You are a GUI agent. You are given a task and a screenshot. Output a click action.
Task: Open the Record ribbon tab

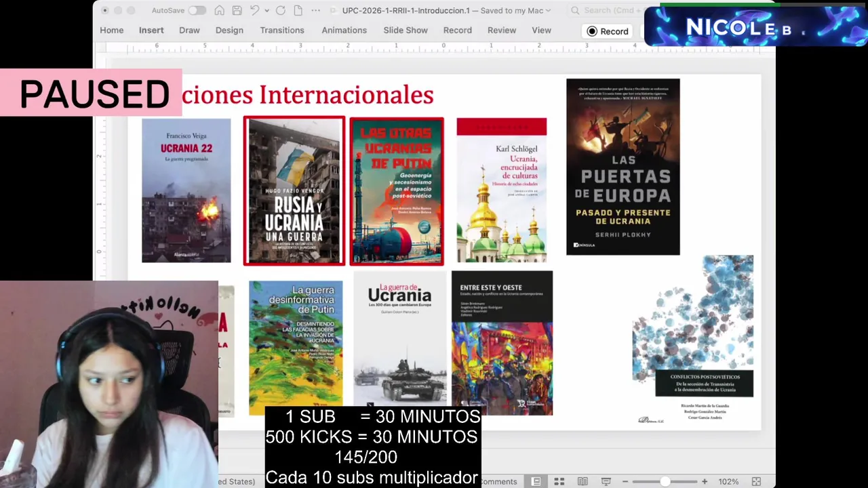458,30
